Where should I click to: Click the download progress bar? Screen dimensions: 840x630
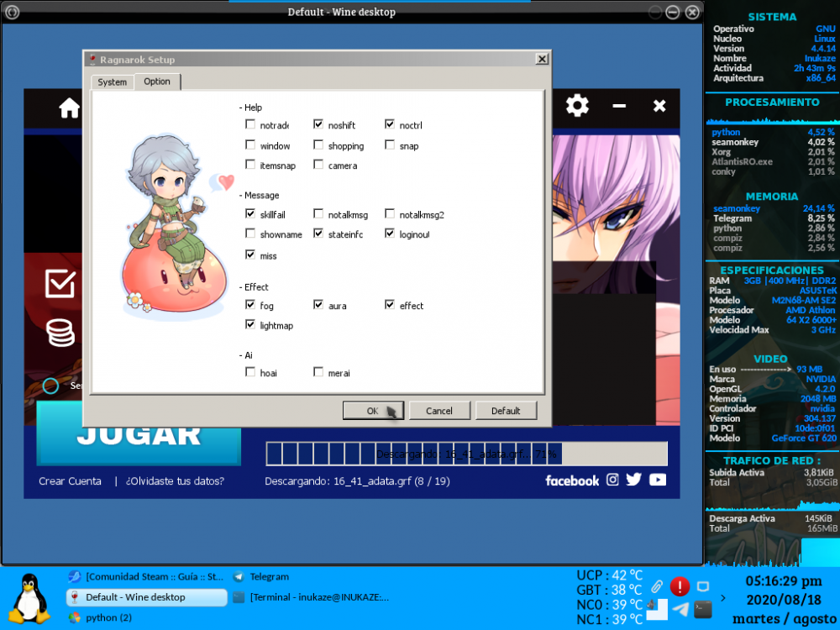click(466, 454)
